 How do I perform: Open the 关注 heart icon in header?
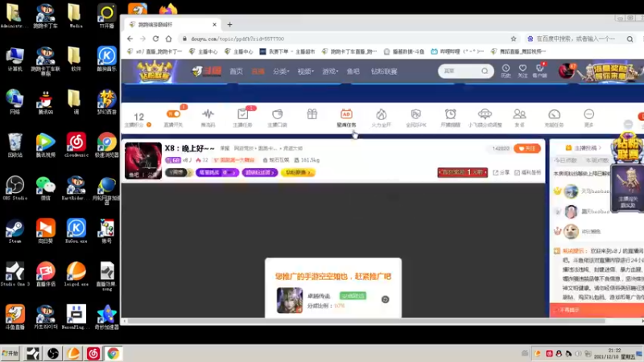[522, 71]
